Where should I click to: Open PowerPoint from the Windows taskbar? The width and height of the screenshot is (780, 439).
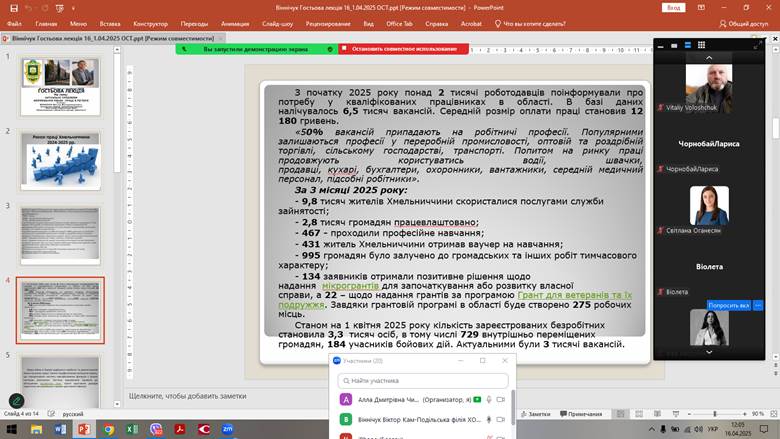click(x=84, y=428)
